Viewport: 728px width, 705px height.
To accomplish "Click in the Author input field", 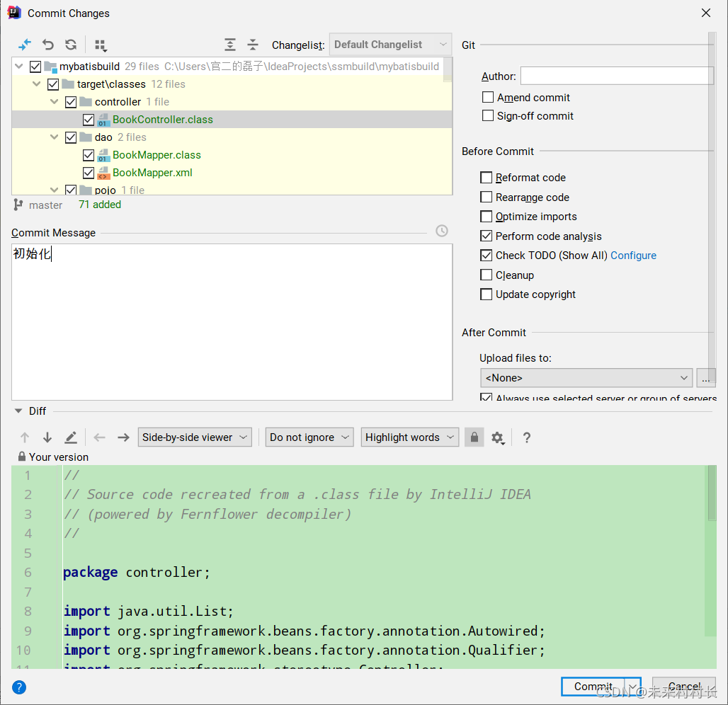I will (617, 76).
